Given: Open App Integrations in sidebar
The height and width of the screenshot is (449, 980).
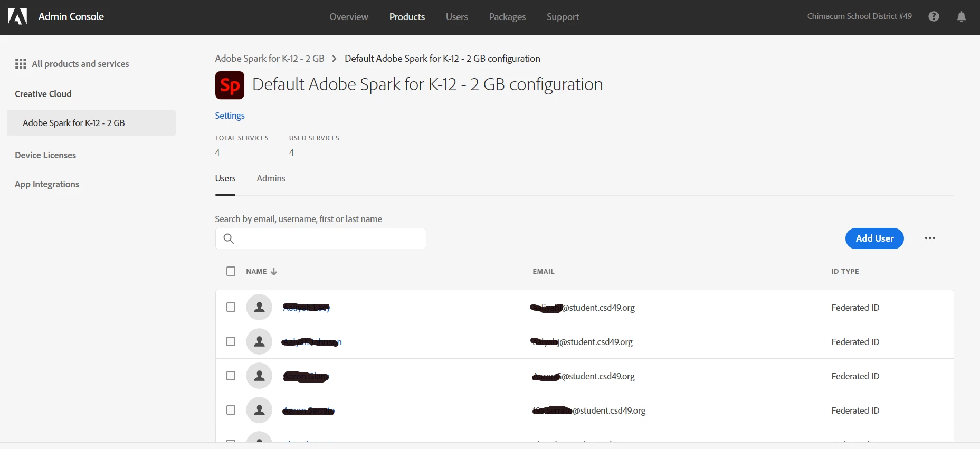Looking at the screenshot, I should (x=47, y=184).
